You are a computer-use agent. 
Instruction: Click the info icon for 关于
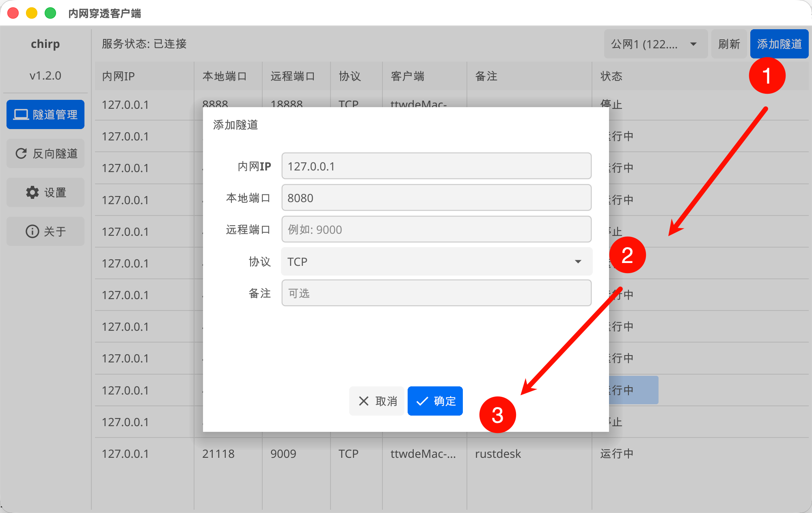(x=32, y=231)
